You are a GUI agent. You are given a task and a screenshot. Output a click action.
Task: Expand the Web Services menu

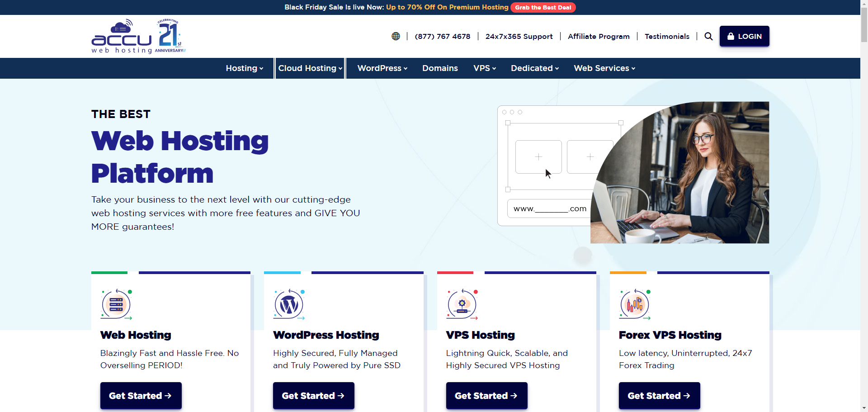(604, 68)
